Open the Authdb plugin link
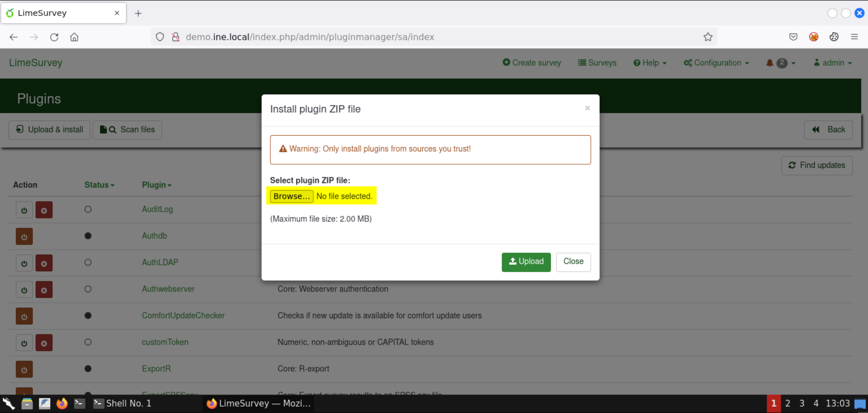868x413 pixels. tap(154, 236)
